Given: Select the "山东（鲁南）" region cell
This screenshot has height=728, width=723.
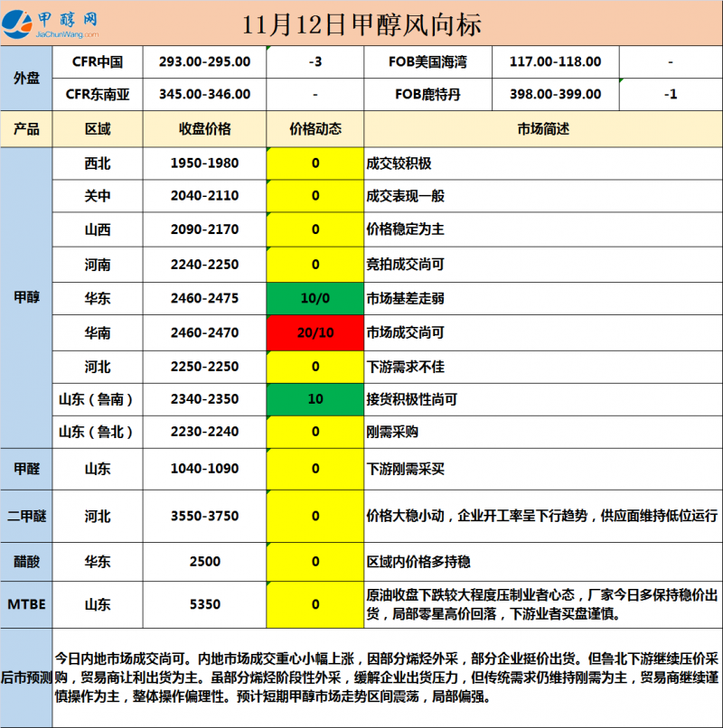Looking at the screenshot, I should tap(96, 399).
